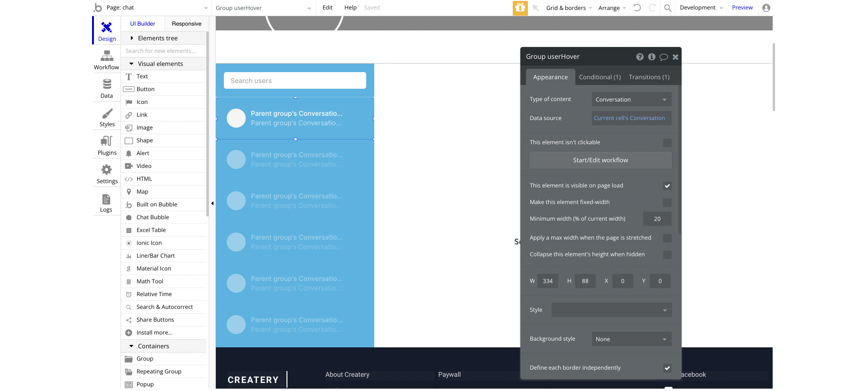Viewport: 868px width, 391px height.
Task: Open the Data section icon
Action: pos(107,84)
